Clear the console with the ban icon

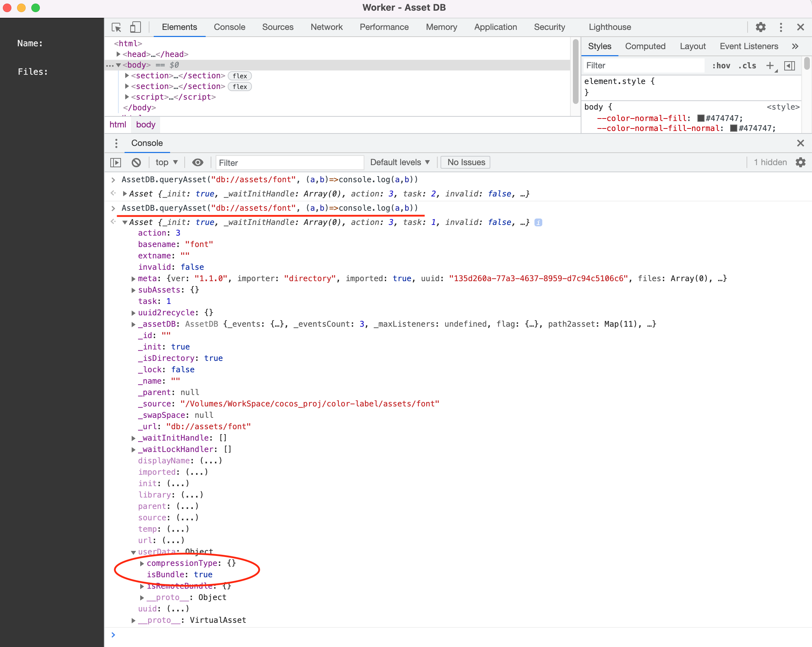click(136, 162)
